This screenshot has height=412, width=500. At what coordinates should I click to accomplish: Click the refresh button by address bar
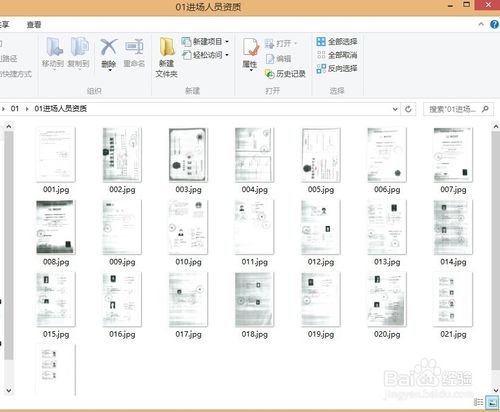pos(408,109)
